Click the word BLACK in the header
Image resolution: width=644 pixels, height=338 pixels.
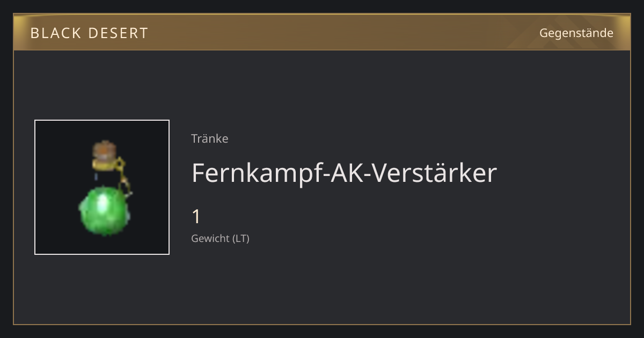point(51,33)
